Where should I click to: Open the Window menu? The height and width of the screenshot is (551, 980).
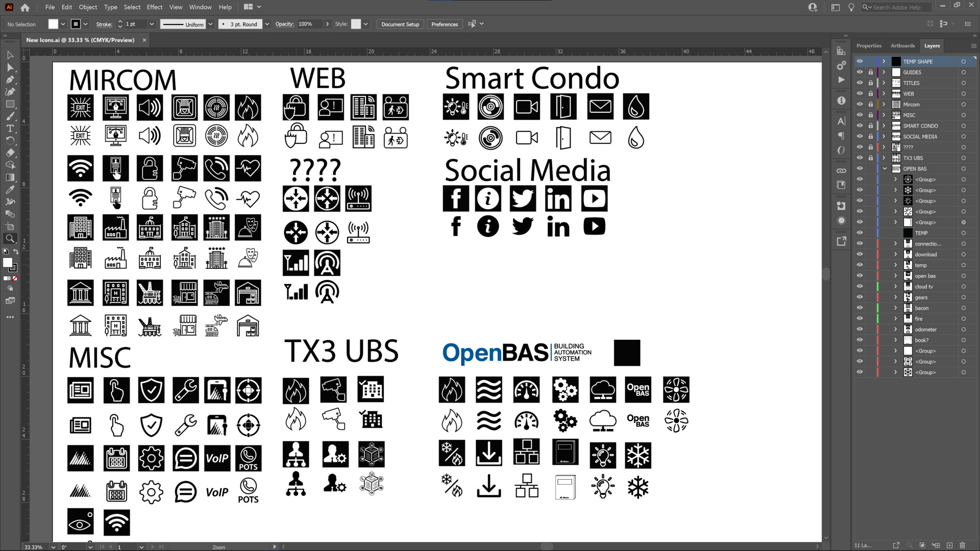tap(200, 7)
